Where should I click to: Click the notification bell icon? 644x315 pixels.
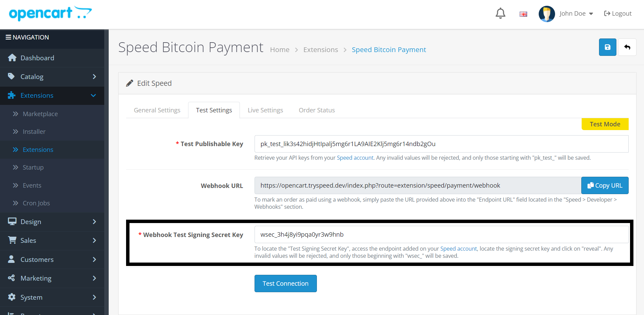pos(500,14)
